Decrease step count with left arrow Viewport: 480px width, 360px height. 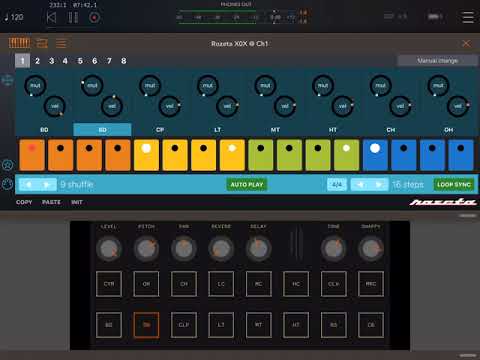tap(360, 184)
